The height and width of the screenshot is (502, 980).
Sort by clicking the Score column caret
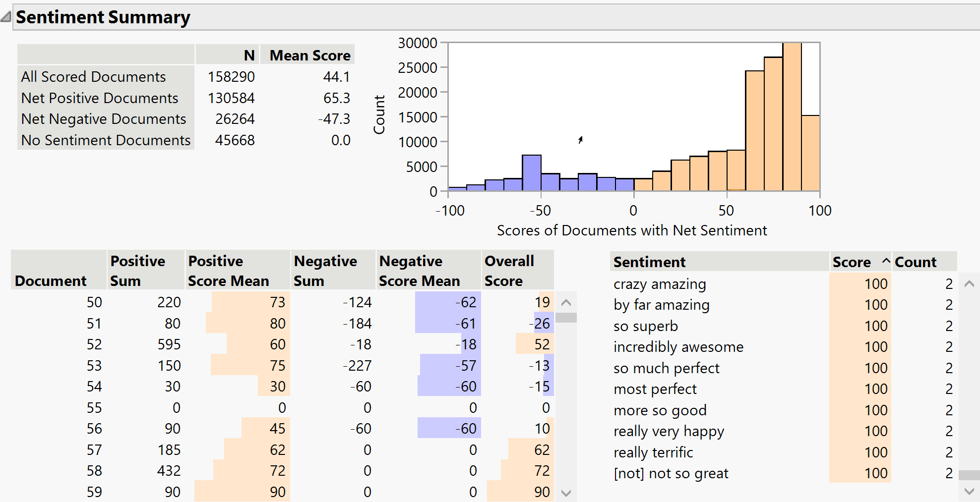(x=885, y=261)
